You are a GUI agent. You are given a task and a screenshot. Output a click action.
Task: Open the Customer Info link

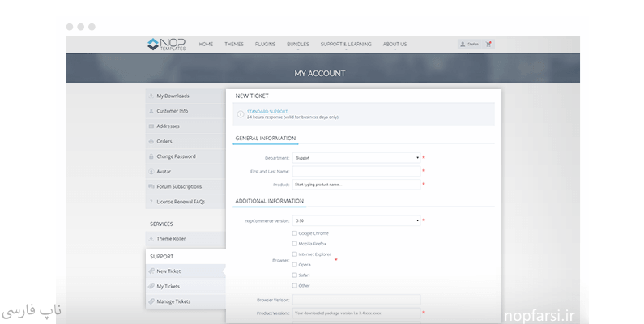(x=172, y=111)
